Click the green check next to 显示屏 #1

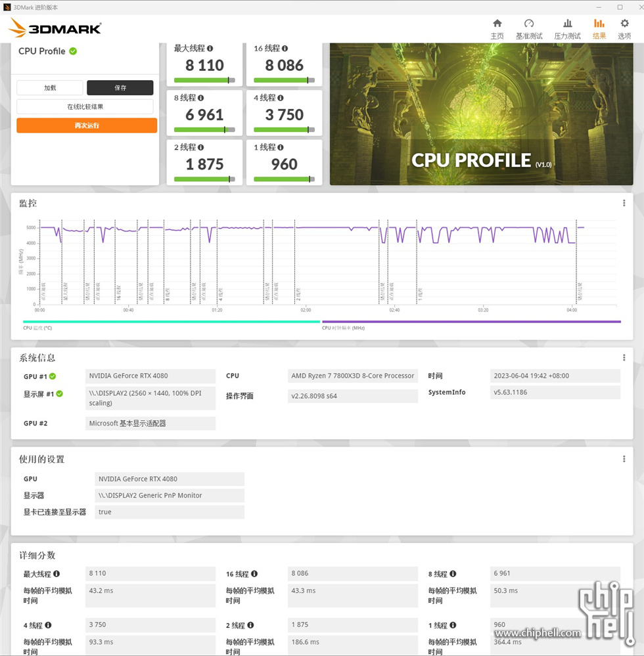point(59,394)
